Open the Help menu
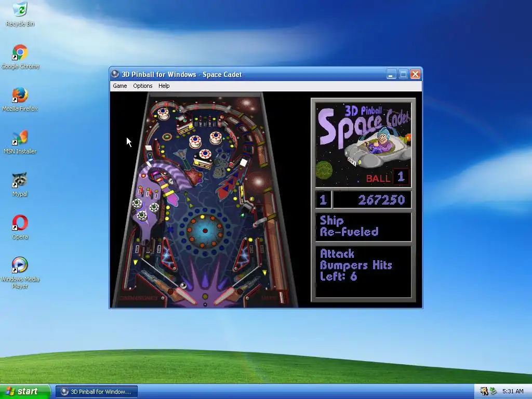Viewport: 532px width, 399px height. (x=164, y=86)
